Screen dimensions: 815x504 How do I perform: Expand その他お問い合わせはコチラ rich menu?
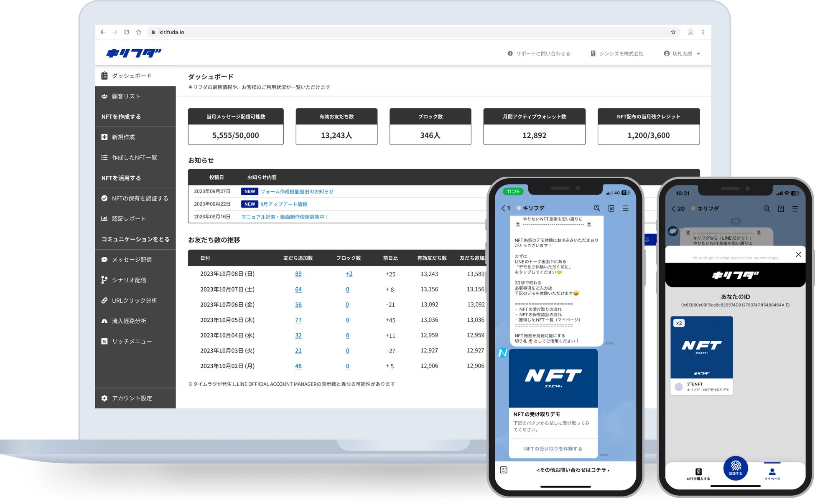[573, 470]
